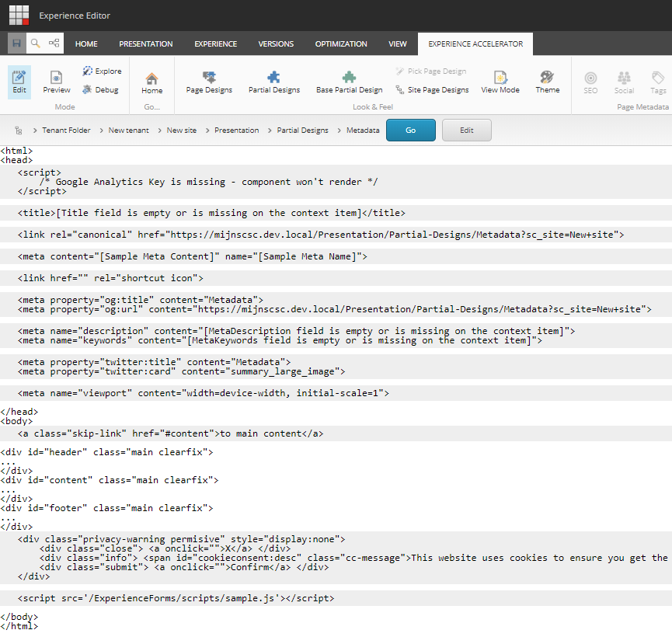
Task: Select Explore mode
Action: point(102,71)
